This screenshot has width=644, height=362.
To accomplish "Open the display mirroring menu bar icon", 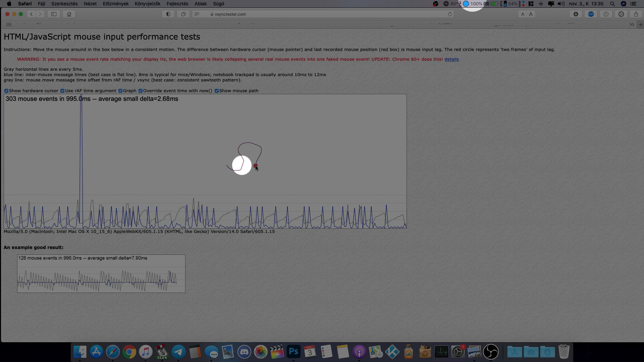I will point(551,4).
